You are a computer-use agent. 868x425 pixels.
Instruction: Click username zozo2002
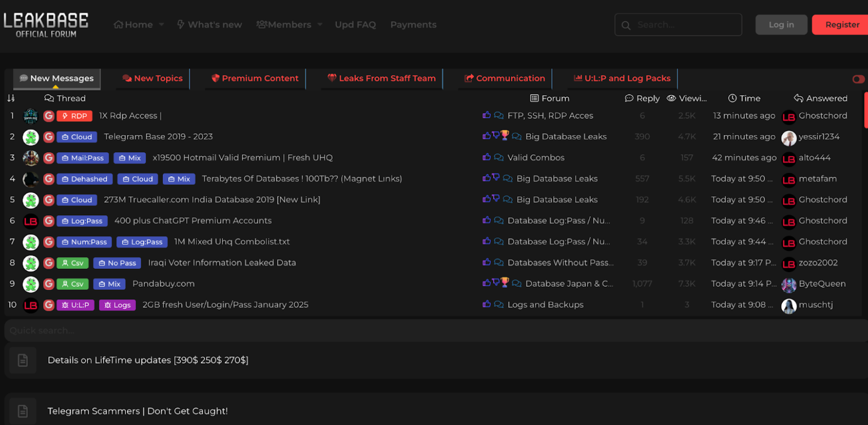[818, 262]
